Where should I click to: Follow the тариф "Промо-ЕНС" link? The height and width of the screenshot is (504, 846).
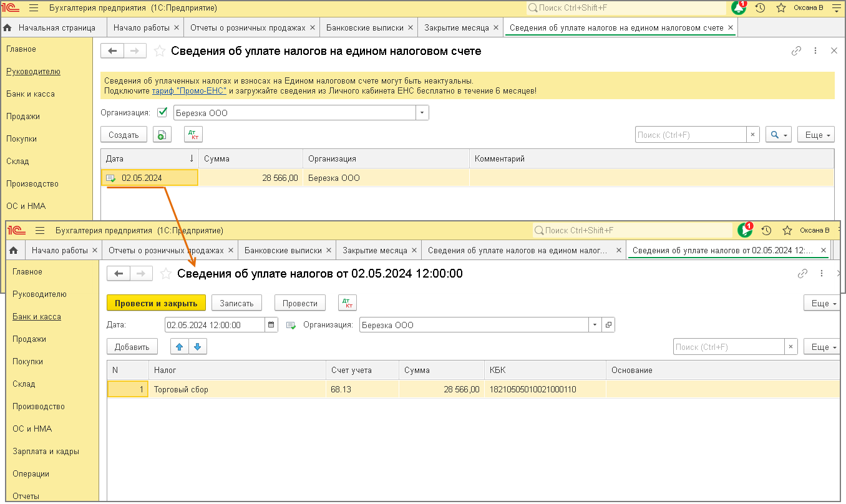[x=189, y=91]
